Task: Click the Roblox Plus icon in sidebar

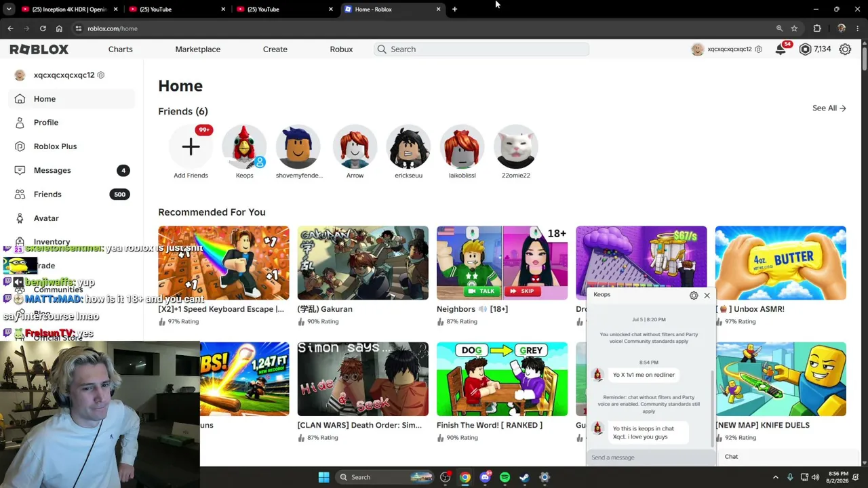Action: 20,146
